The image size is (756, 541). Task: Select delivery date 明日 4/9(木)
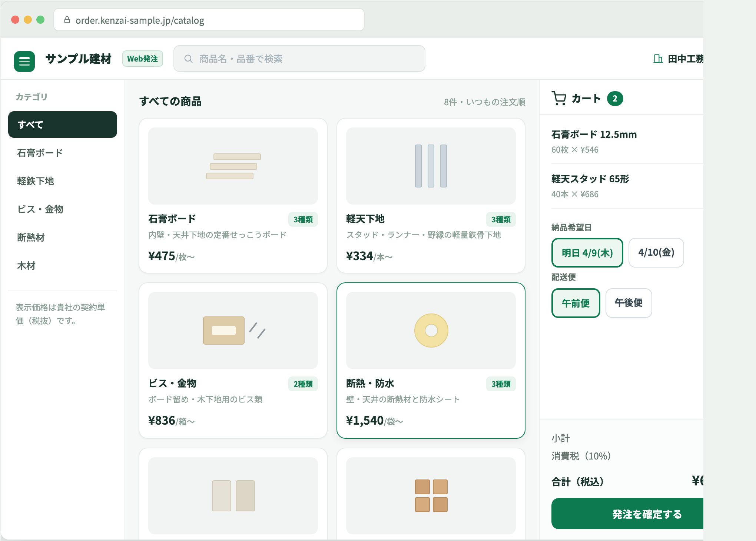pyautogui.click(x=587, y=253)
